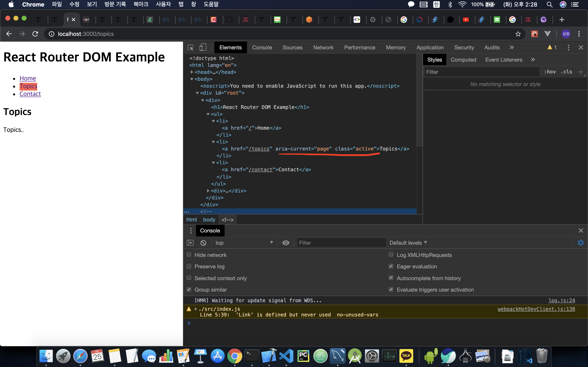Uncheck the Group similar checkbox
The image size is (588, 367).
coord(189,289)
